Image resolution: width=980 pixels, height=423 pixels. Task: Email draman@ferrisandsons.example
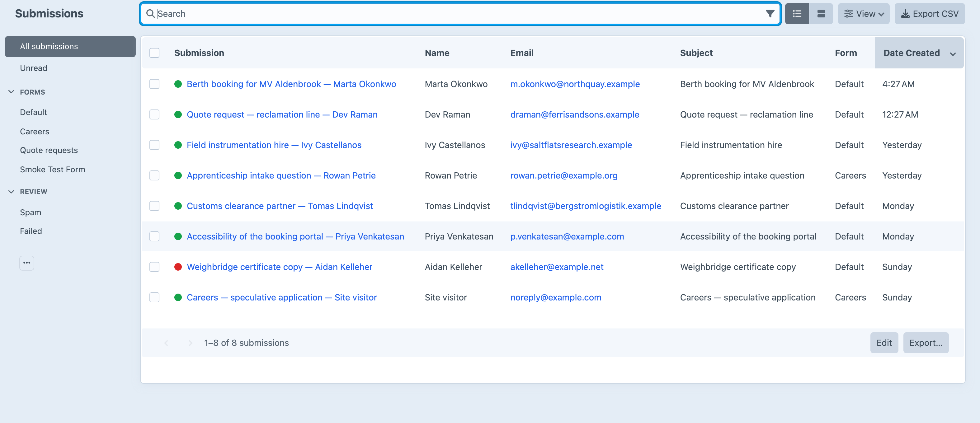pos(574,114)
